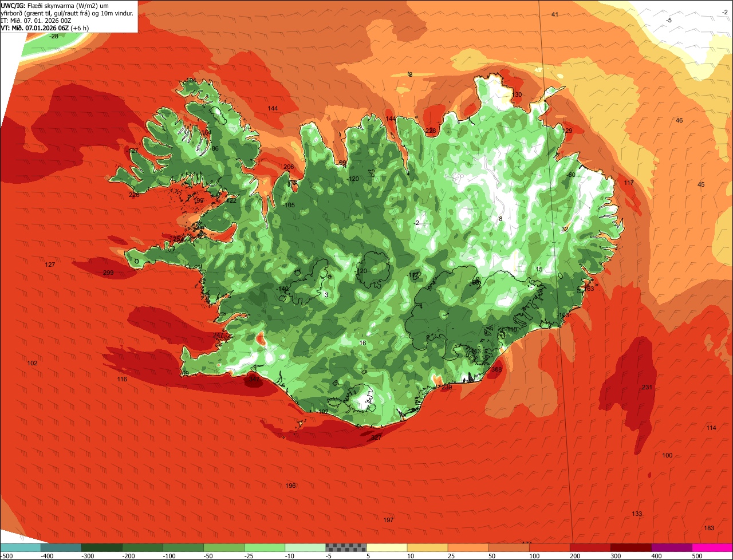Image resolution: width=733 pixels, height=560 pixels.
Task: Click the -140 value in west Iceland
Action: coord(283,289)
